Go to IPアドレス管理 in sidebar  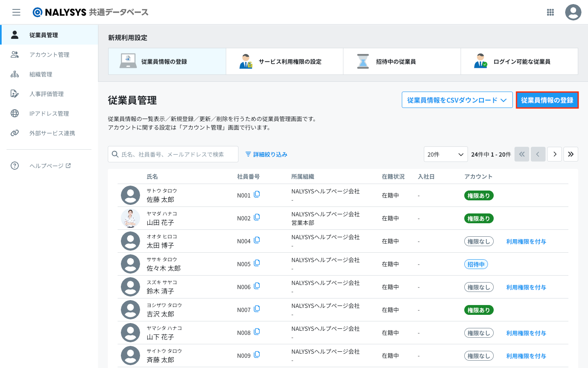(49, 114)
